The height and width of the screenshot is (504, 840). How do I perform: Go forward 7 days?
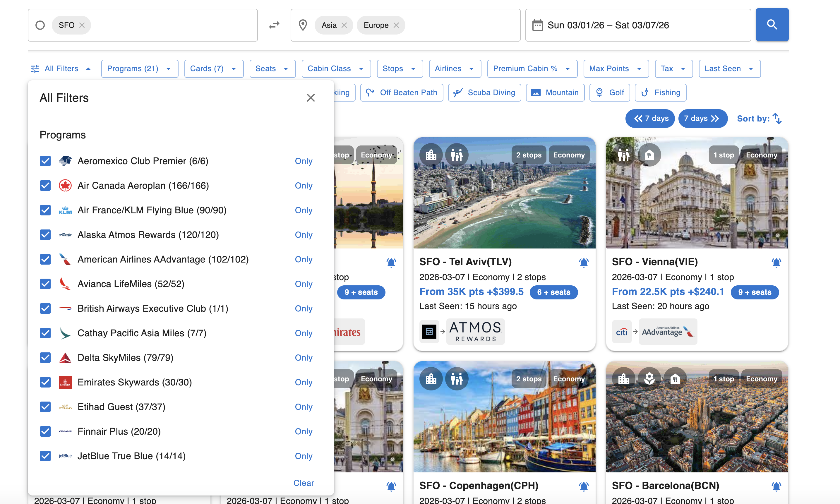point(702,119)
